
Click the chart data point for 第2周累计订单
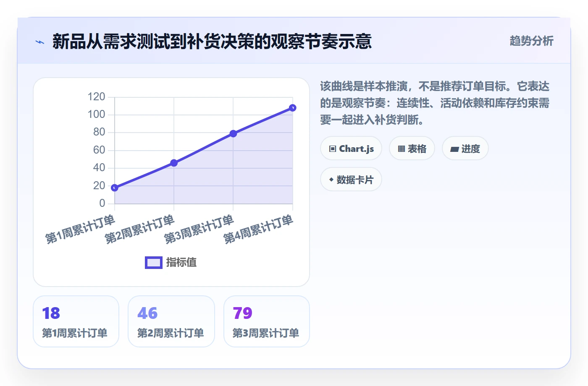(174, 163)
